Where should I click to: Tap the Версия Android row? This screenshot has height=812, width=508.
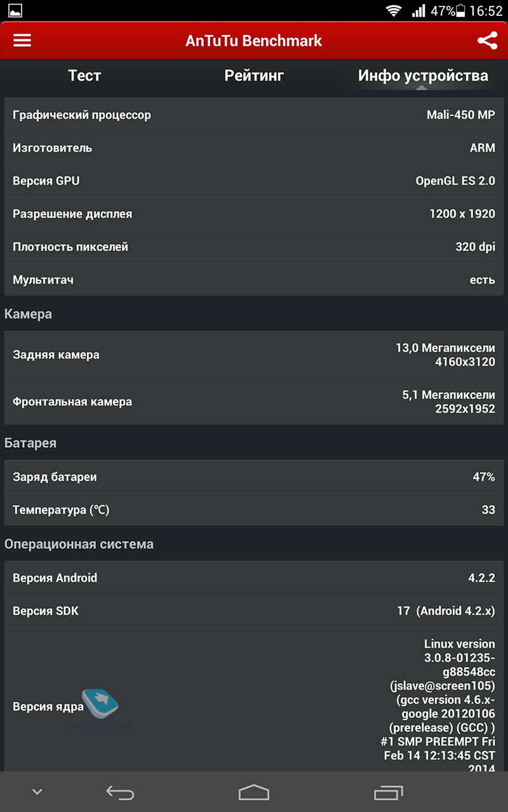pyautogui.click(x=254, y=578)
